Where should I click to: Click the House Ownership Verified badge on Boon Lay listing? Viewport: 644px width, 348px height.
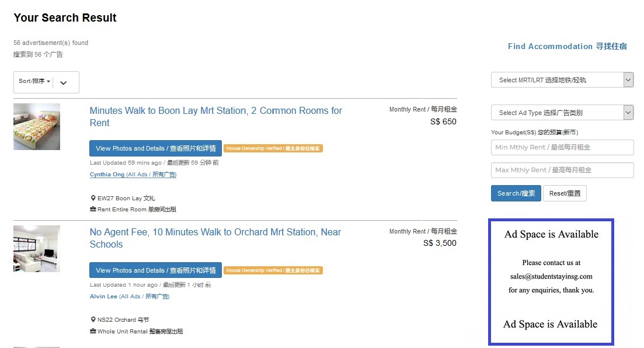tap(273, 148)
